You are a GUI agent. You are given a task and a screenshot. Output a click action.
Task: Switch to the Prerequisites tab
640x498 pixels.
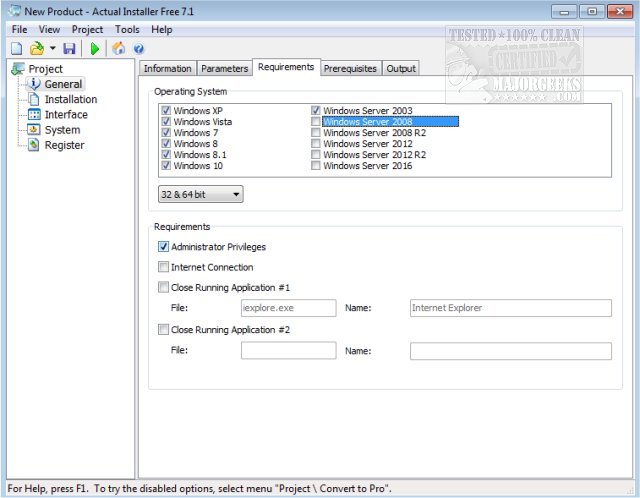pyautogui.click(x=350, y=69)
